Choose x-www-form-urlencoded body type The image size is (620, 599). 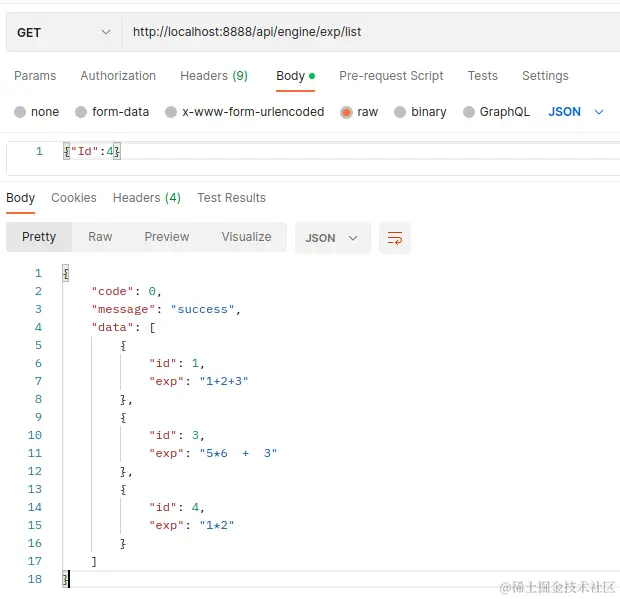[x=172, y=112]
